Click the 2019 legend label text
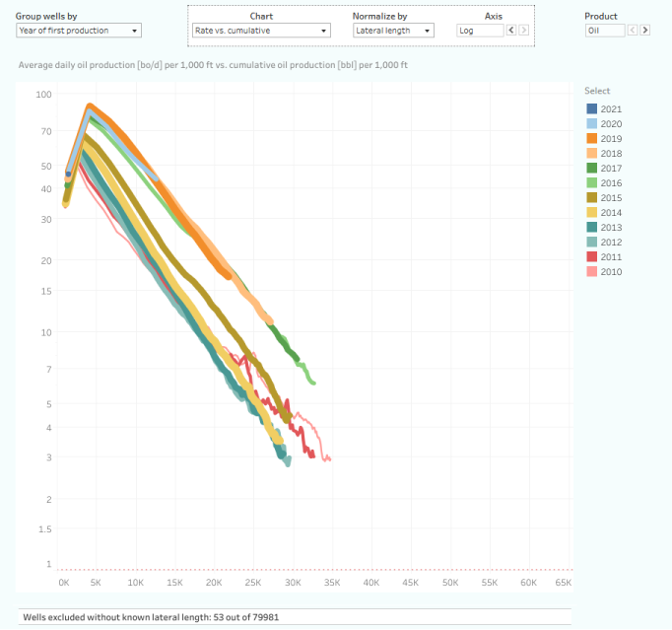This screenshot has height=630, width=672. (611, 139)
